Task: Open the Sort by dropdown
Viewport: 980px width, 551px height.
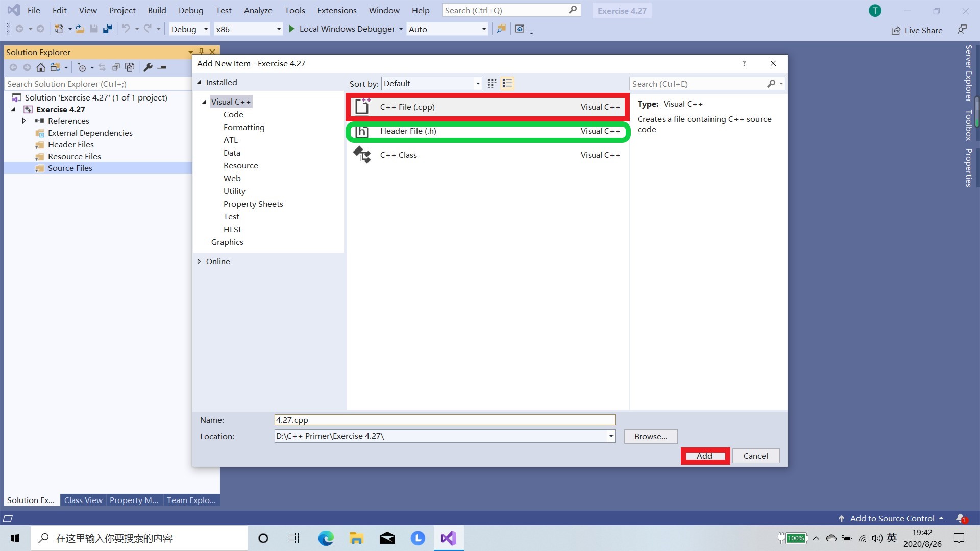Action: [431, 83]
